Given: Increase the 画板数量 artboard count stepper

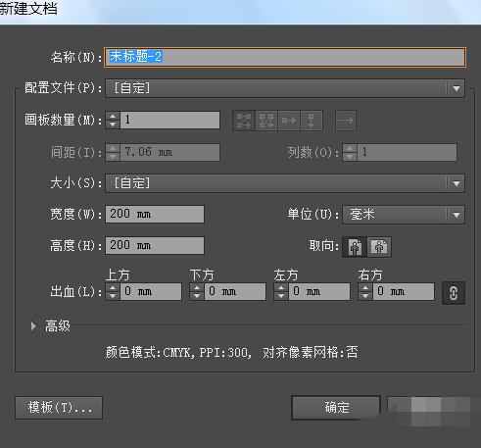Looking at the screenshot, I should tap(113, 117).
